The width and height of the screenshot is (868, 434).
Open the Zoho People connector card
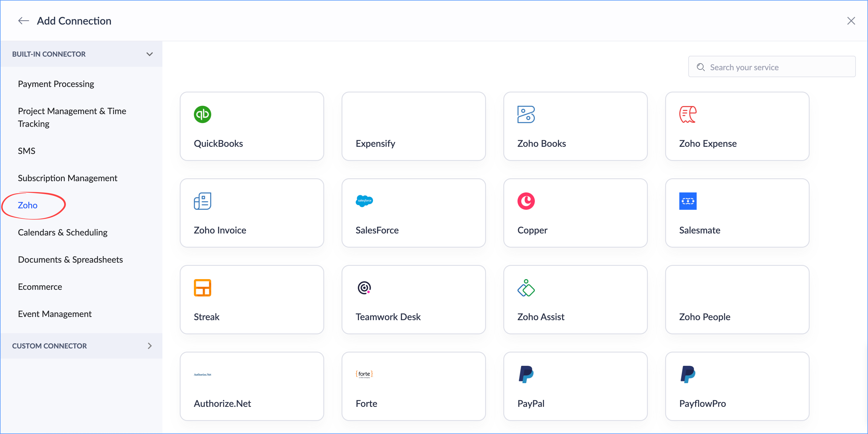click(x=737, y=300)
